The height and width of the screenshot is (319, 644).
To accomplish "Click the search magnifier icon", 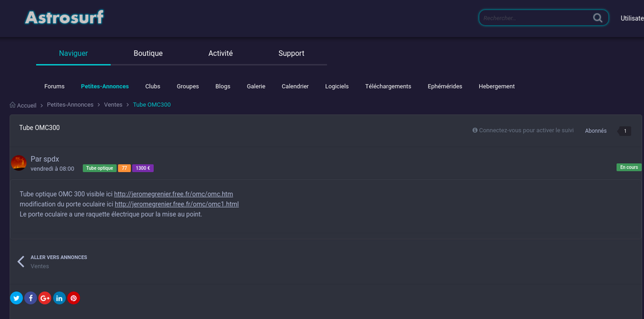I will coord(598,18).
